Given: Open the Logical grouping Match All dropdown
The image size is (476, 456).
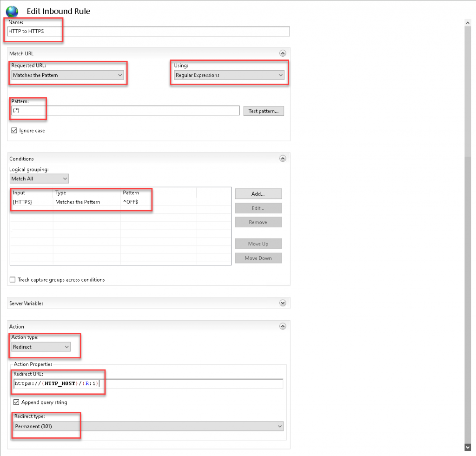Looking at the screenshot, I should [39, 178].
